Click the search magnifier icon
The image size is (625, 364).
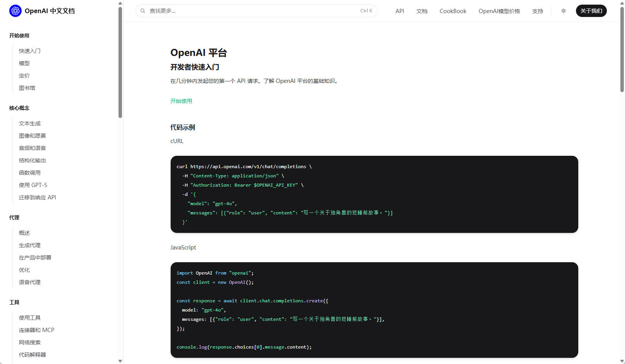(x=142, y=10)
